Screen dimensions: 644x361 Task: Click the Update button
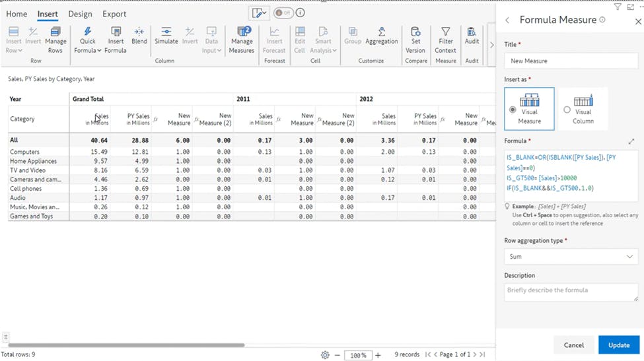click(x=618, y=345)
